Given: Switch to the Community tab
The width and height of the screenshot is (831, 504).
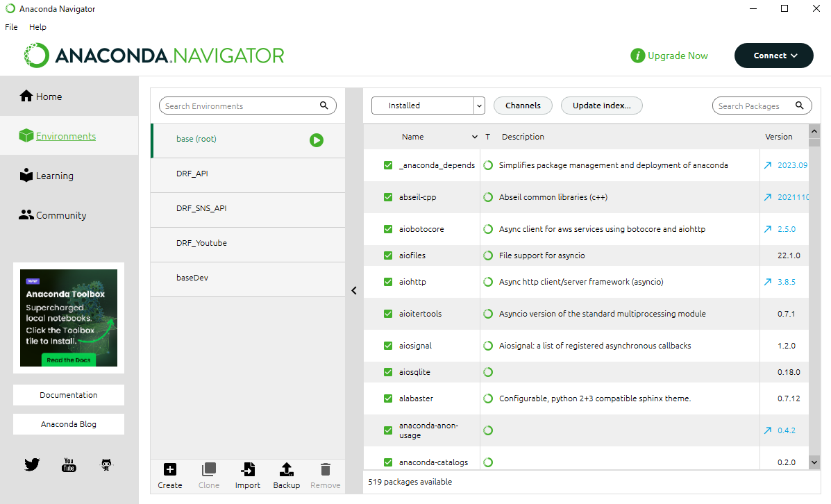Looking at the screenshot, I should click(69, 215).
